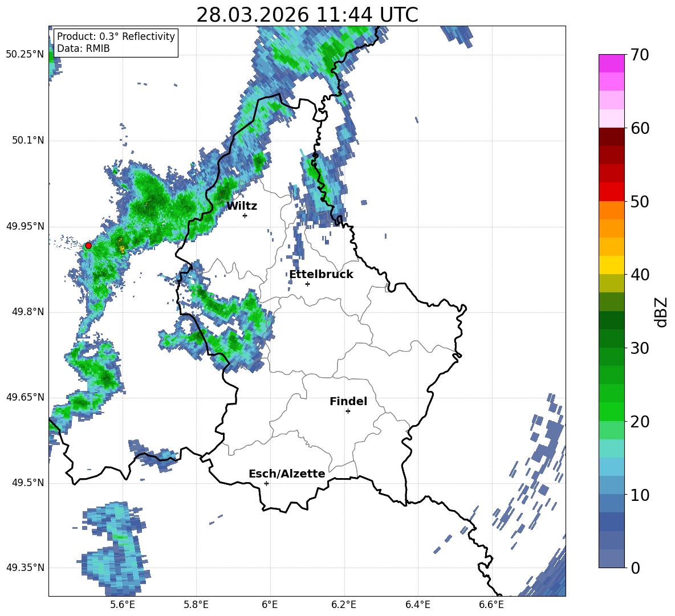This screenshot has width=675, height=616.
Task: Click the 5.8°E longitude label
Action: tap(196, 605)
